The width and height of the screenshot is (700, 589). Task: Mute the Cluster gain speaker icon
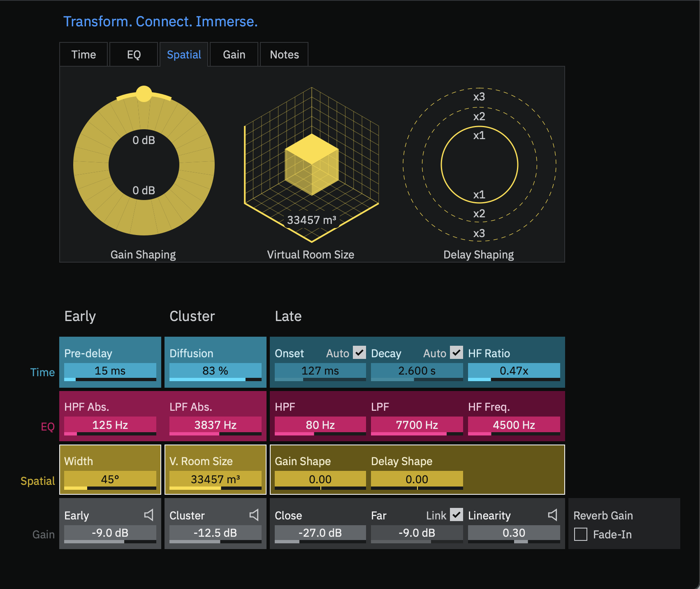tap(254, 515)
